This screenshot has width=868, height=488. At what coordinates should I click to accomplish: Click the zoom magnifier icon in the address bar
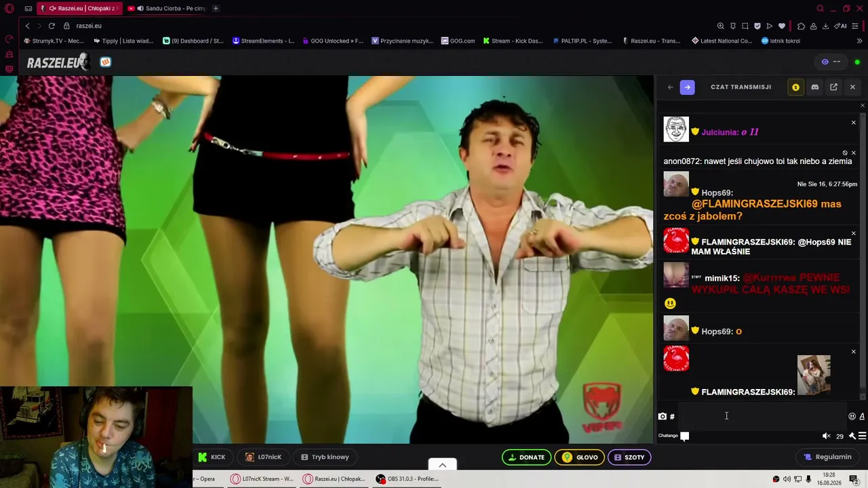pos(720,26)
